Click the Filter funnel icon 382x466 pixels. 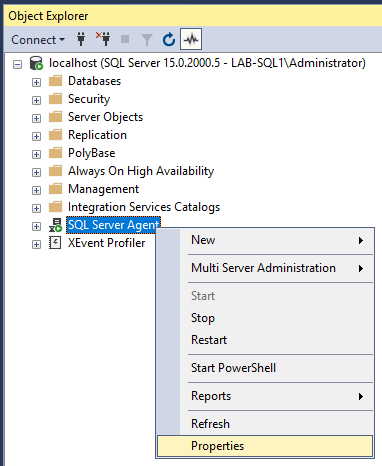(147, 40)
